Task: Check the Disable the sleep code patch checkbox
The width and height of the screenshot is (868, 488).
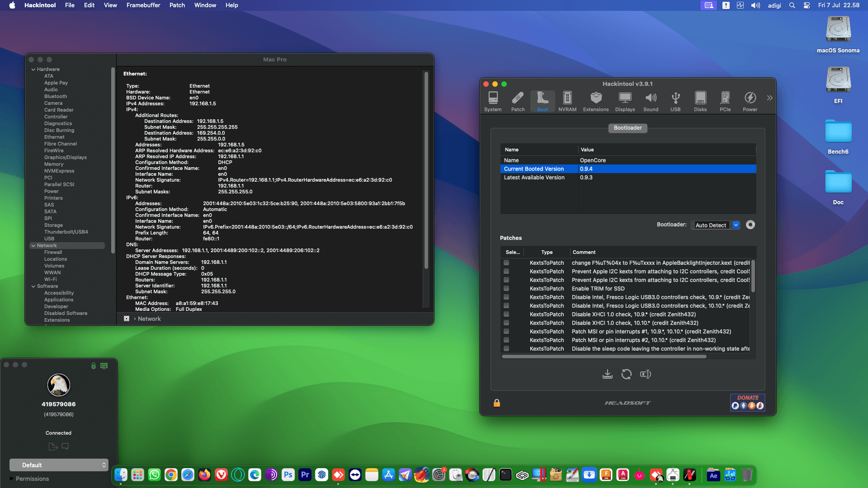Action: (506, 348)
